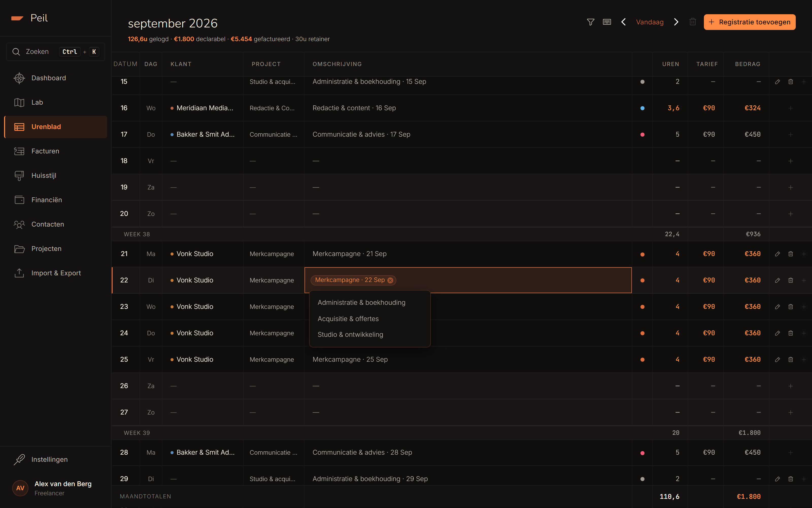Sort by the UREN column header

point(670,64)
